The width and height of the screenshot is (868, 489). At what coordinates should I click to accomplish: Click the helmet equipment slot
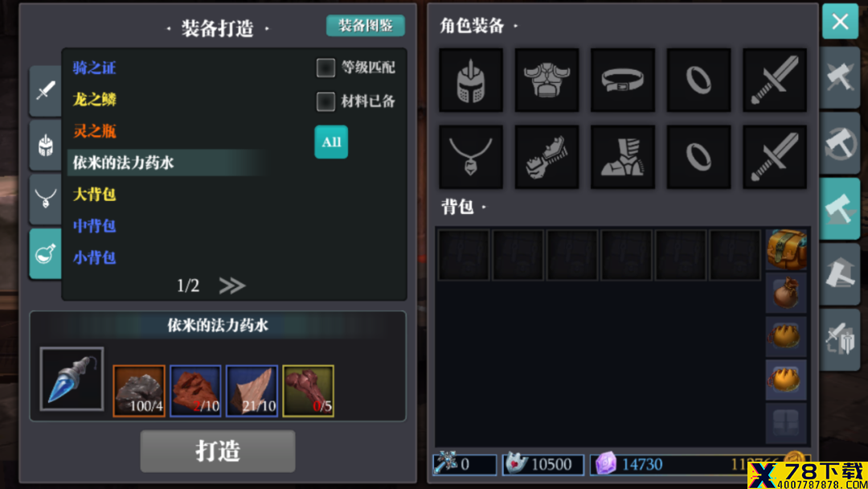[471, 80]
